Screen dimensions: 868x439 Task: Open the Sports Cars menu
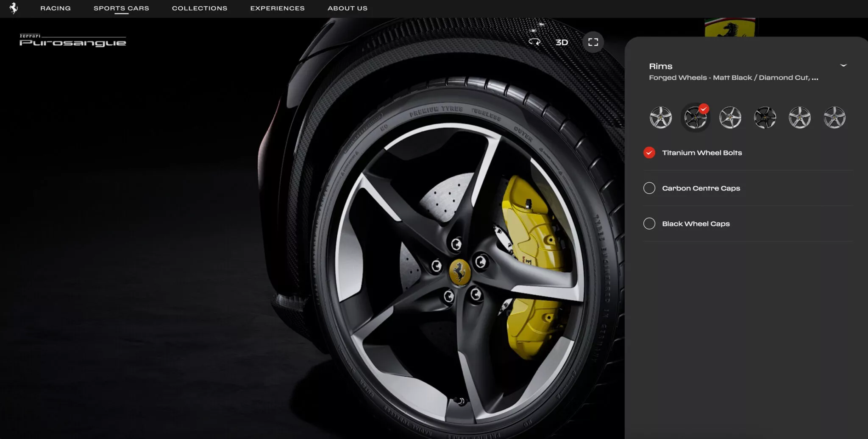121,8
